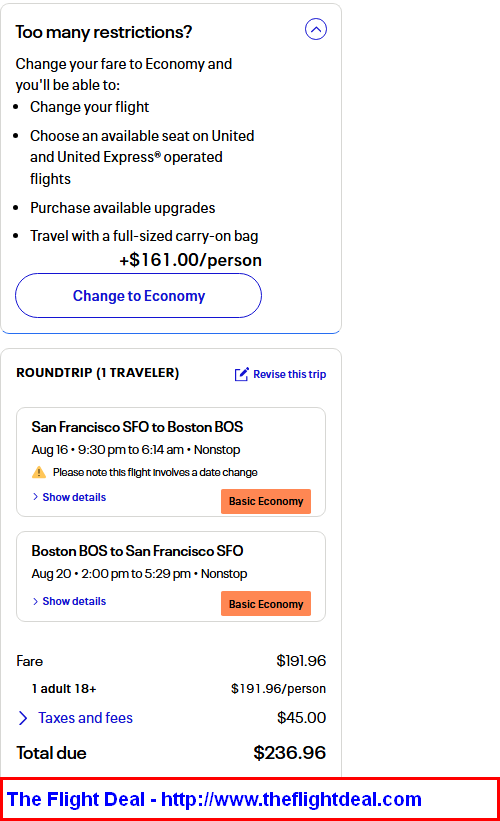Click the ROUNDTRIP (1 TRAVELER) heading
This screenshot has height=821, width=500.
(x=97, y=373)
